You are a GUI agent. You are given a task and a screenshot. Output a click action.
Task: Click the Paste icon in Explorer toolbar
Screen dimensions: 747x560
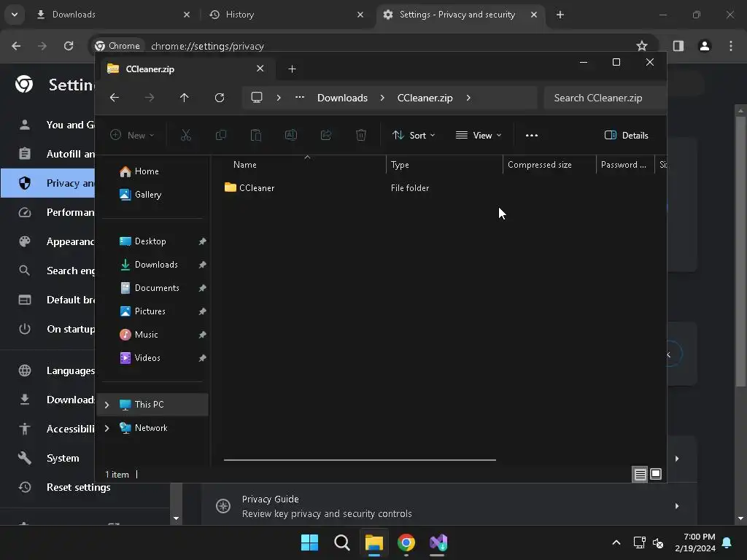point(256,135)
